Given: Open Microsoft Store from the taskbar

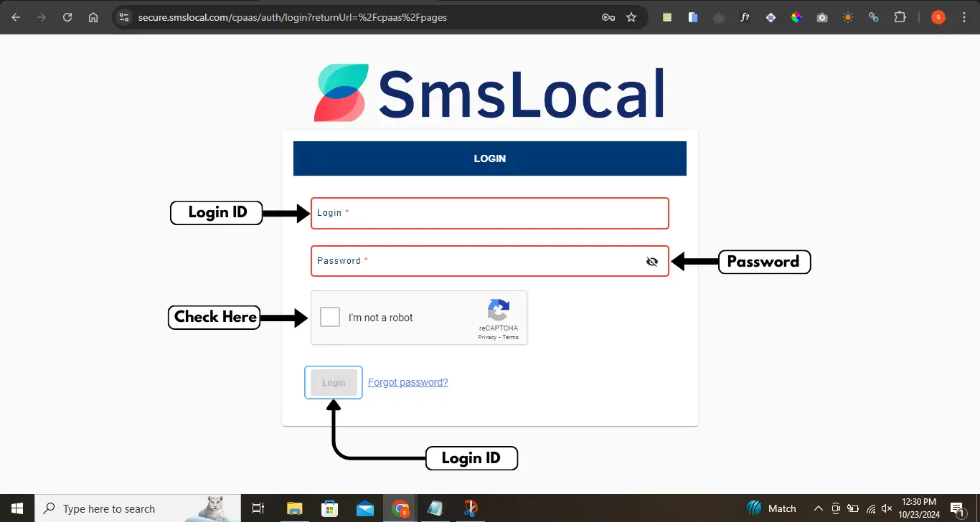Looking at the screenshot, I should coord(329,508).
